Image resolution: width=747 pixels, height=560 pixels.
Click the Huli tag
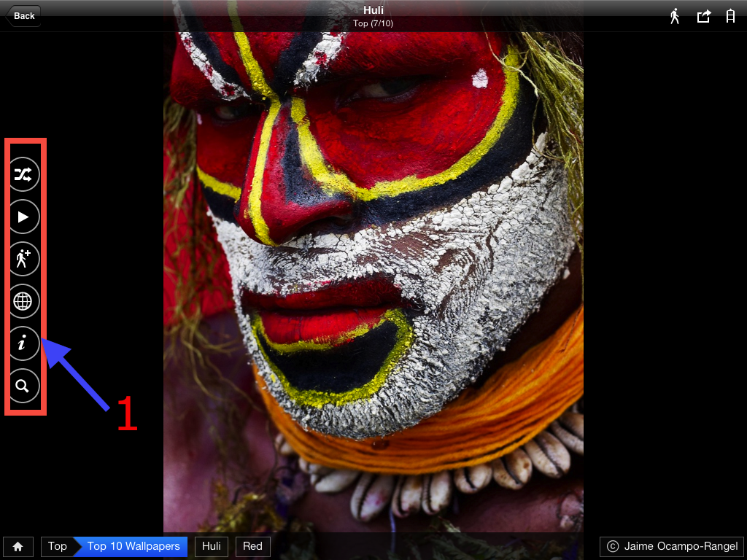pyautogui.click(x=212, y=546)
